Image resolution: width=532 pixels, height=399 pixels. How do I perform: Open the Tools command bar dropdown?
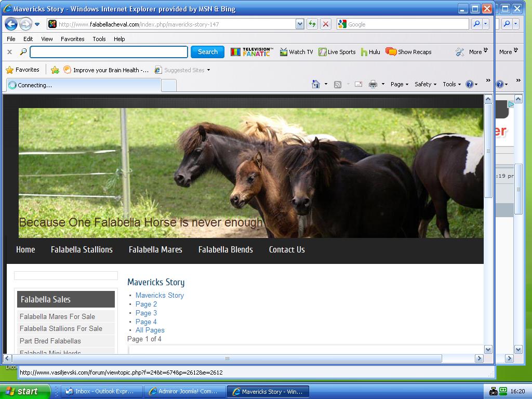[451, 84]
